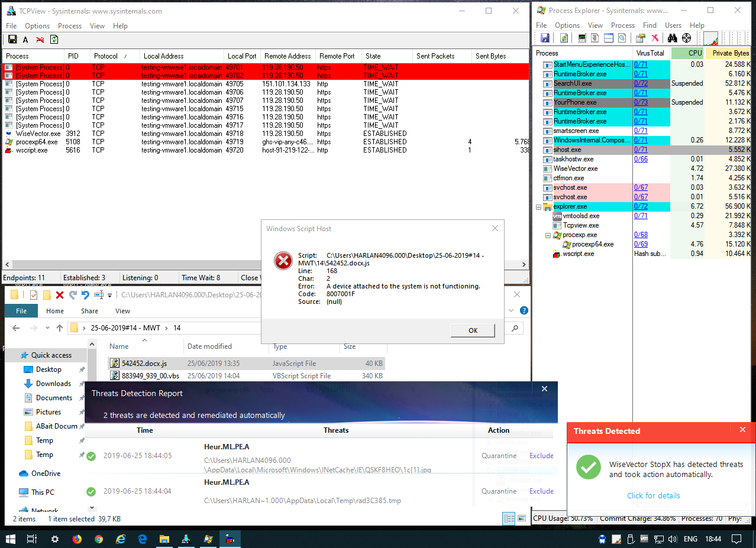Click the search icon in File Explorer

(516, 328)
